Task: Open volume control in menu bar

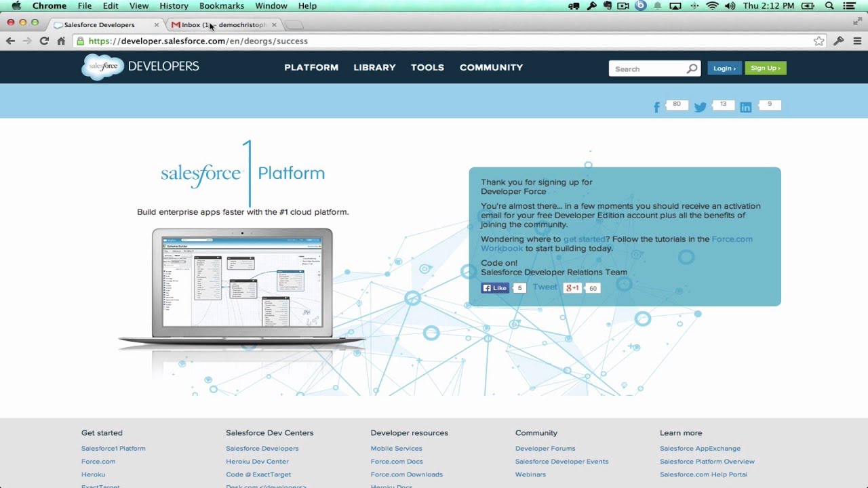Action: [730, 5]
